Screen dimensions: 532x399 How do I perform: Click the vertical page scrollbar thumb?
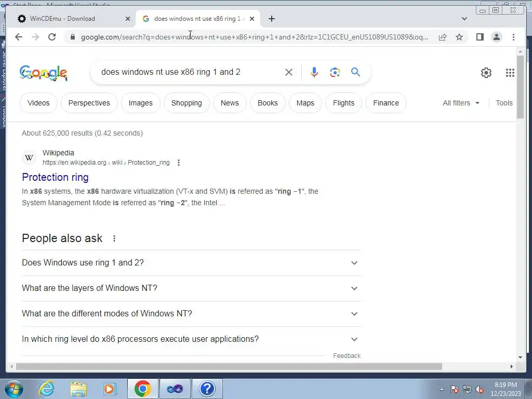click(520, 87)
